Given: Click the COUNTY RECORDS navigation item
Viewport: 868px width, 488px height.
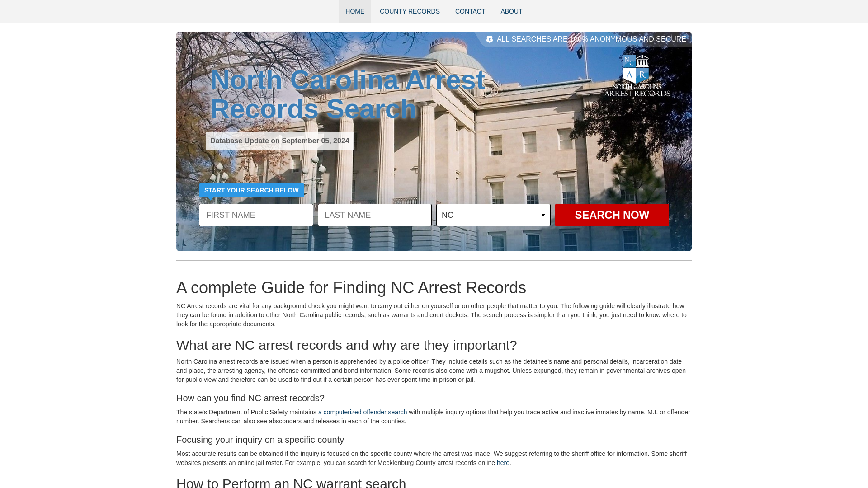Looking at the screenshot, I should (410, 11).
